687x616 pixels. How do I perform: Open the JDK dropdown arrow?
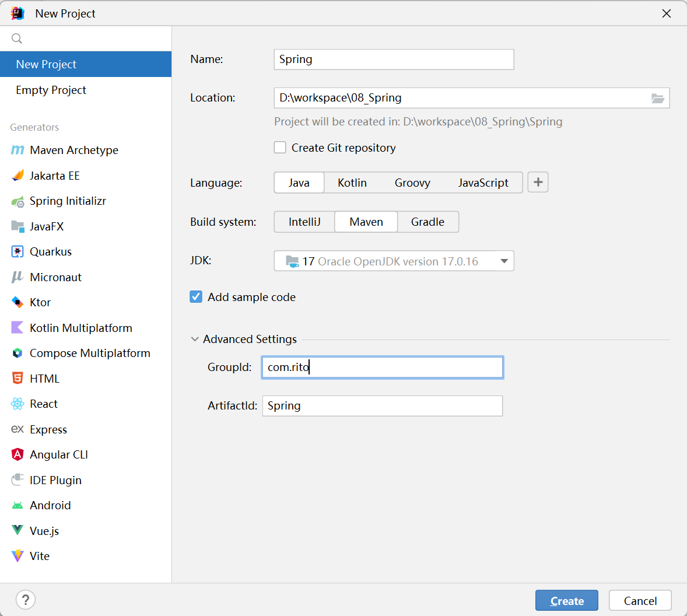coord(504,261)
